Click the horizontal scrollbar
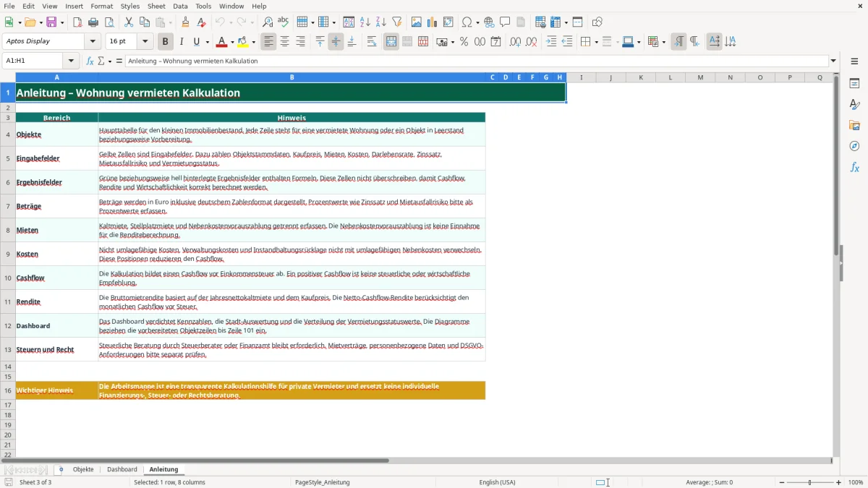 click(x=416, y=461)
